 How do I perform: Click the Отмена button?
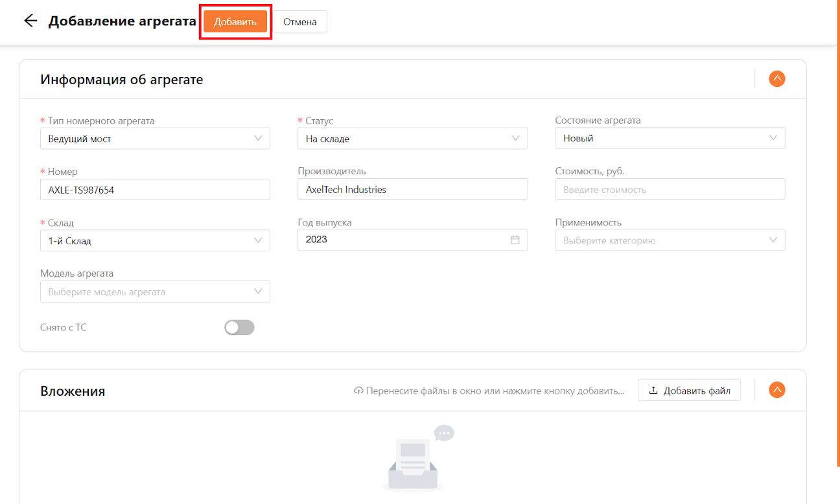point(300,21)
